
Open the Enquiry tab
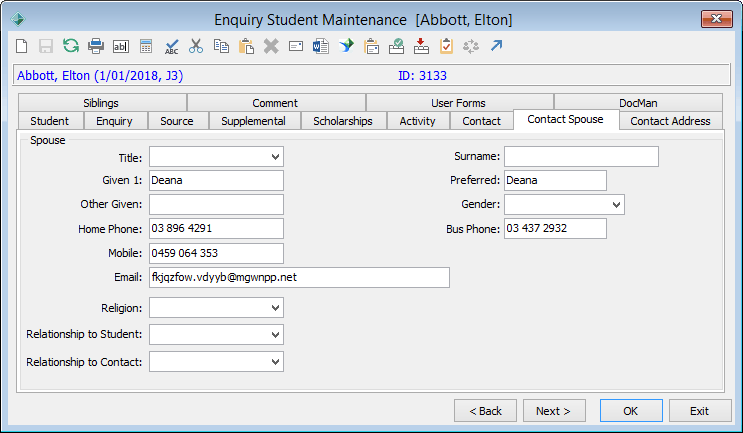pyautogui.click(x=116, y=121)
